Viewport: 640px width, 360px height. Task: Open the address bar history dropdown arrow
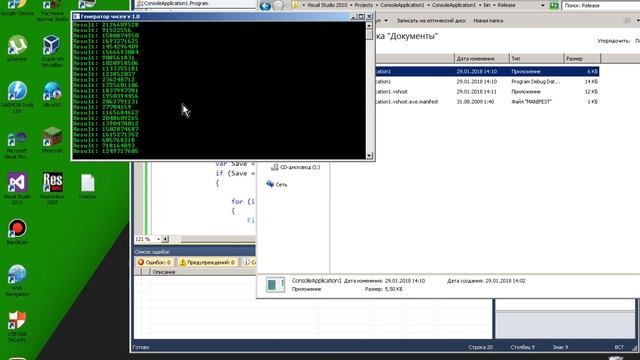tap(542, 6)
